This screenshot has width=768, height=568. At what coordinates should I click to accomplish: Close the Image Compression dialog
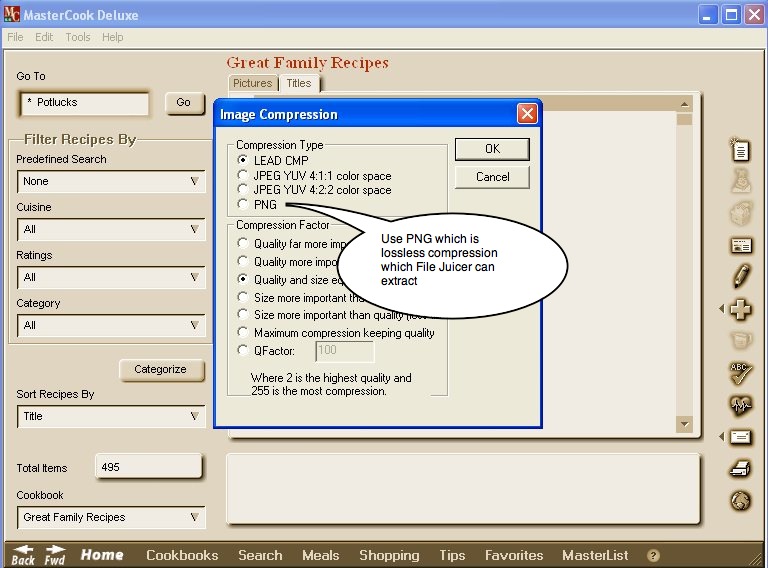[x=527, y=114]
